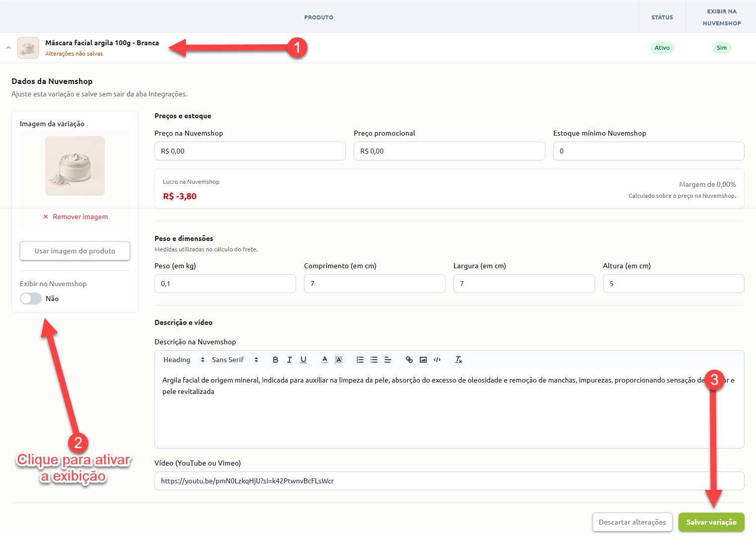
Task: Open the Heading style dropdown
Action: click(184, 360)
